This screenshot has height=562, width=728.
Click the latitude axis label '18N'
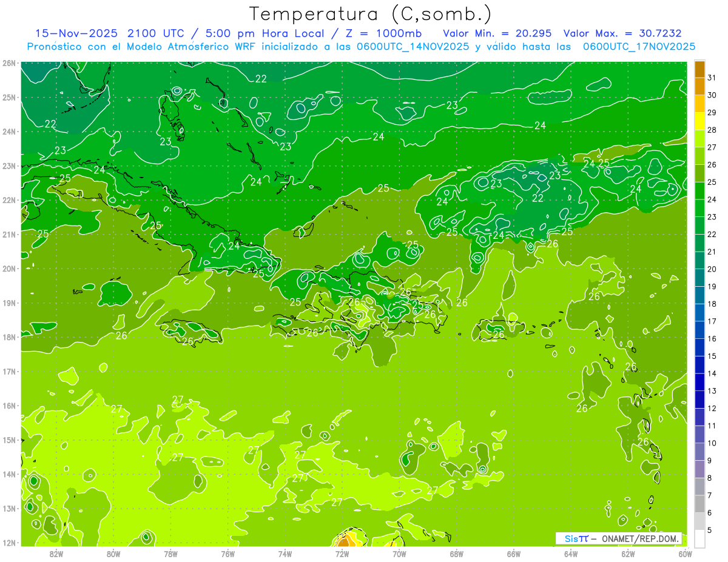click(9, 337)
